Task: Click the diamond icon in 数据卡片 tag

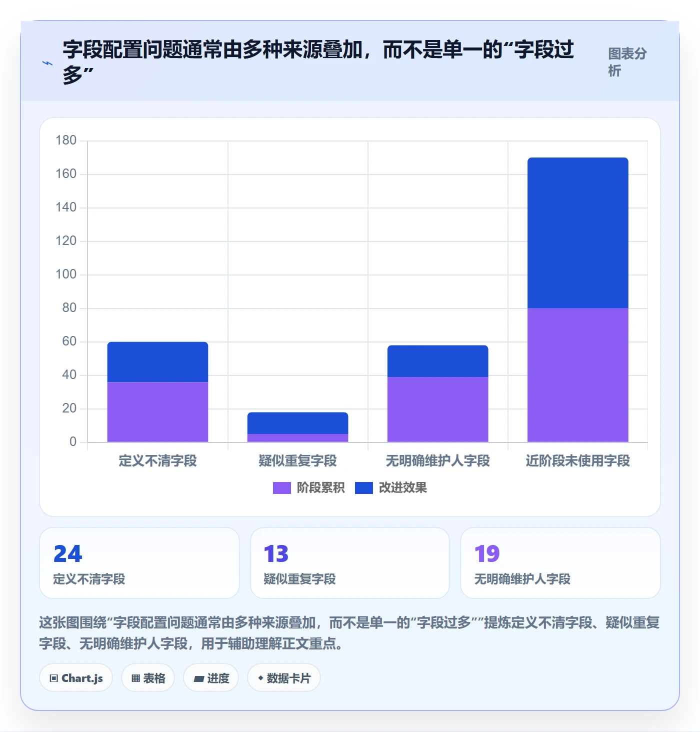Action: click(260, 678)
